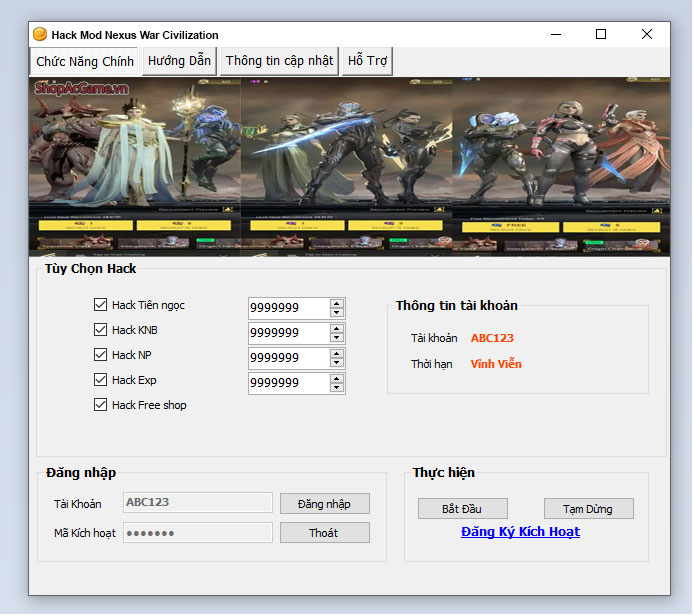
Task: Click the Tài Khoản input field
Action: (x=198, y=502)
